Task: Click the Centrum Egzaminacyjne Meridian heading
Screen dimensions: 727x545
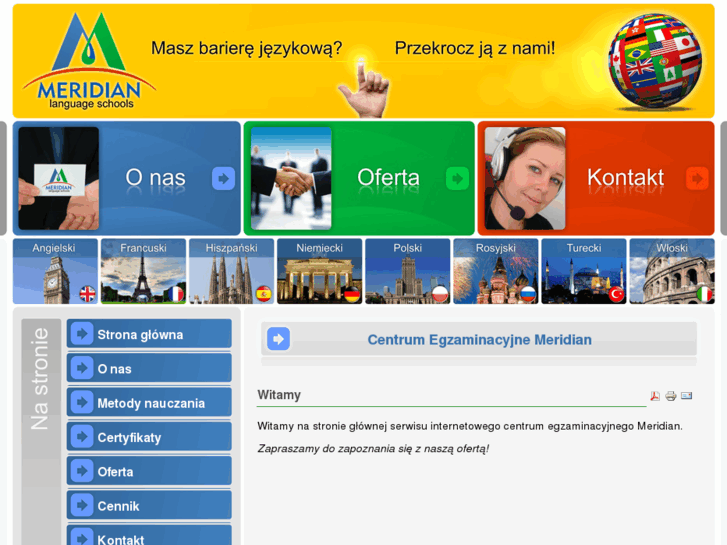Action: 479,340
